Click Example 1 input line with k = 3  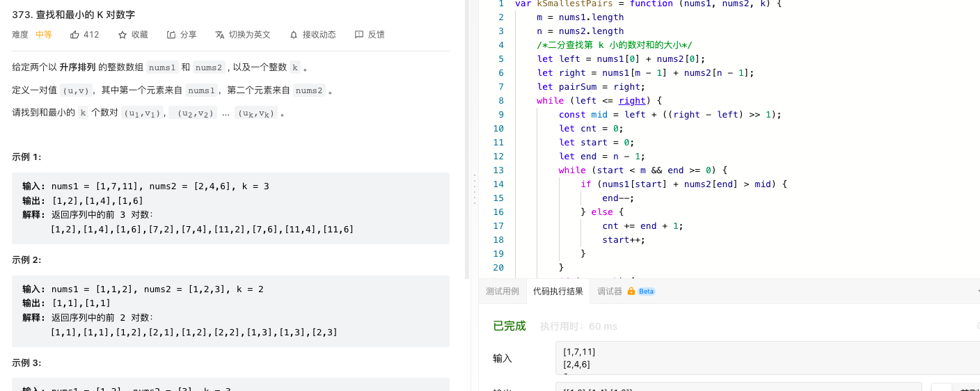[145, 186]
